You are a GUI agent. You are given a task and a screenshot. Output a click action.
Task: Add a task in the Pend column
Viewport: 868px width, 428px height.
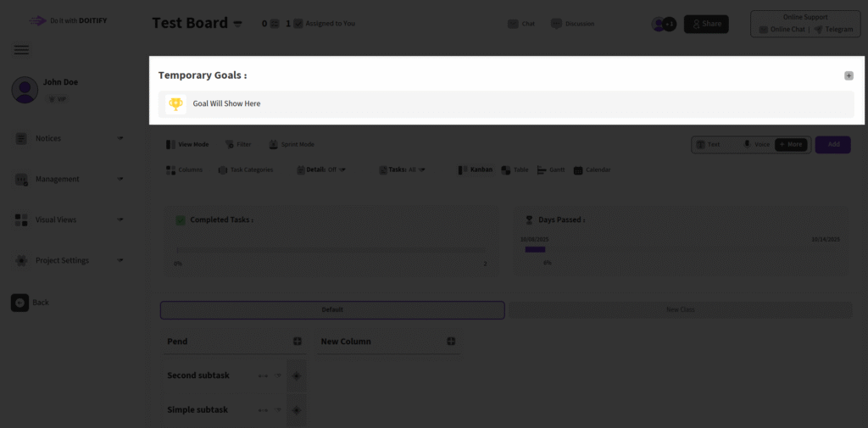click(298, 342)
